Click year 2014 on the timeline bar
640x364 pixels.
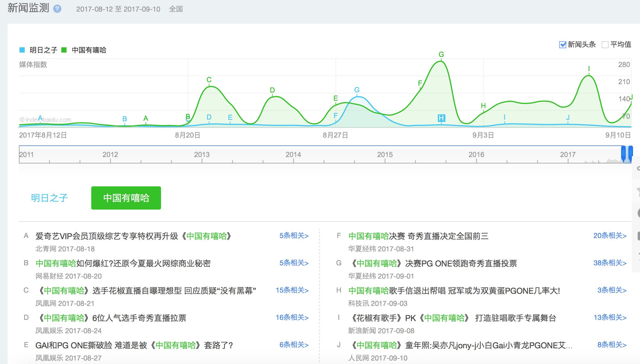point(293,154)
